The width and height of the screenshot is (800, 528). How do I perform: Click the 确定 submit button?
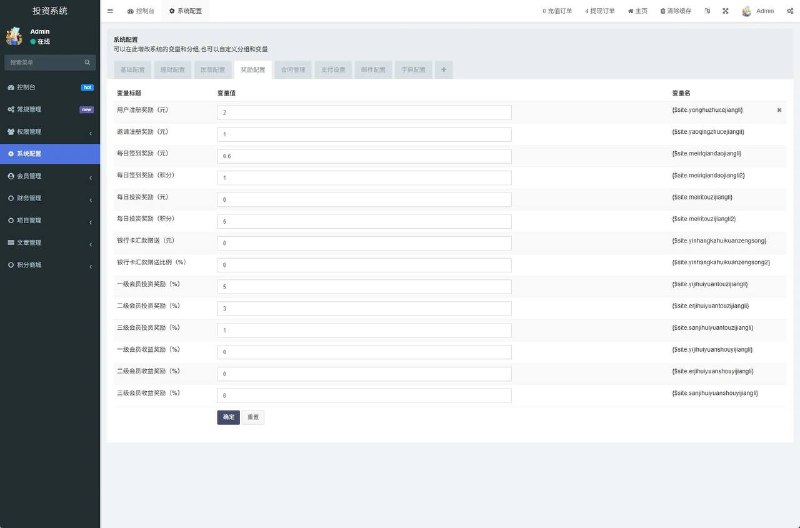click(x=228, y=417)
